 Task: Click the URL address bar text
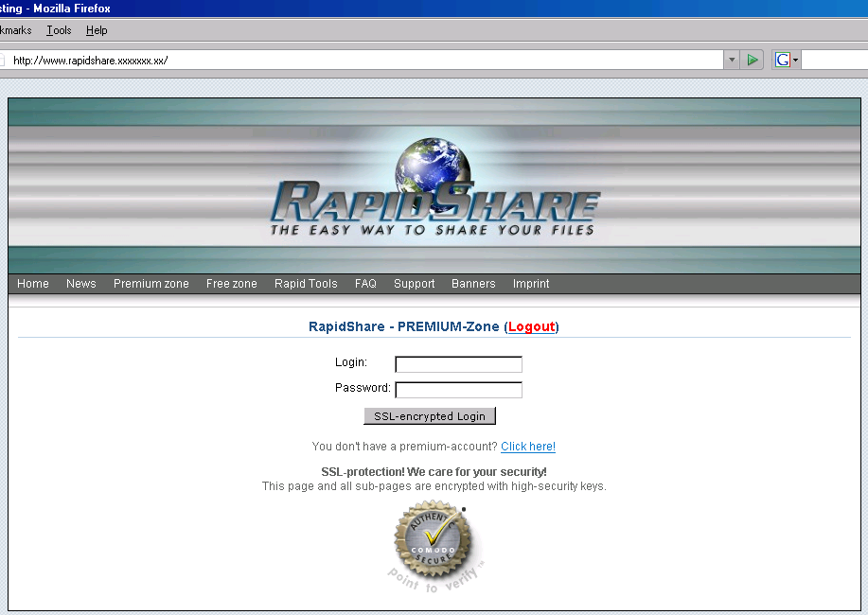[x=90, y=61]
